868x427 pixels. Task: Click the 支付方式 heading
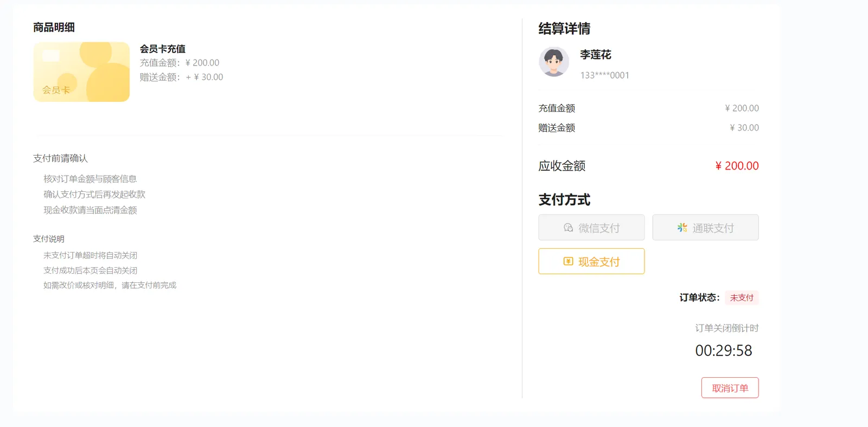[x=564, y=199]
